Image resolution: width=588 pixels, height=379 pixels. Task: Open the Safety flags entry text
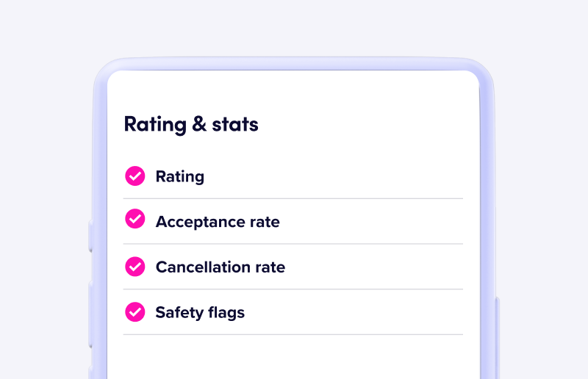coord(200,313)
